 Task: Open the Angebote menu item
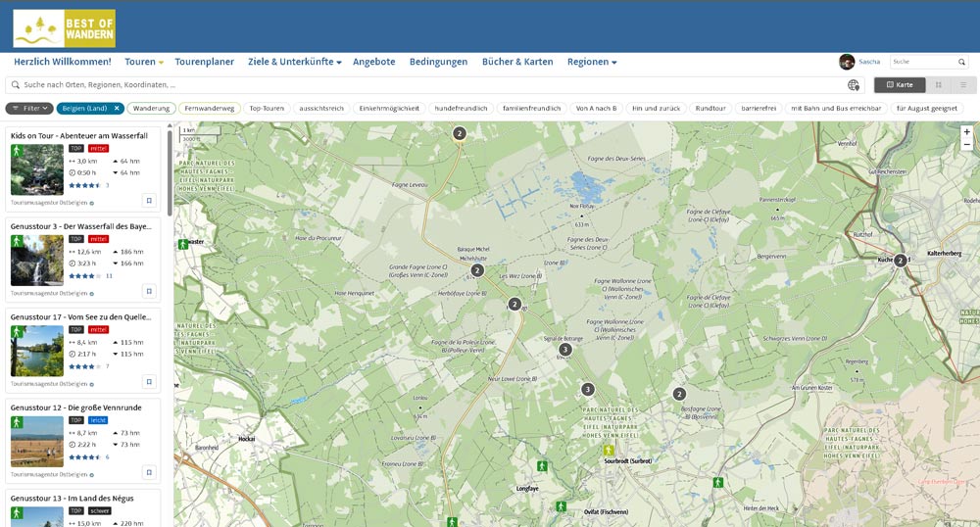[373, 62]
